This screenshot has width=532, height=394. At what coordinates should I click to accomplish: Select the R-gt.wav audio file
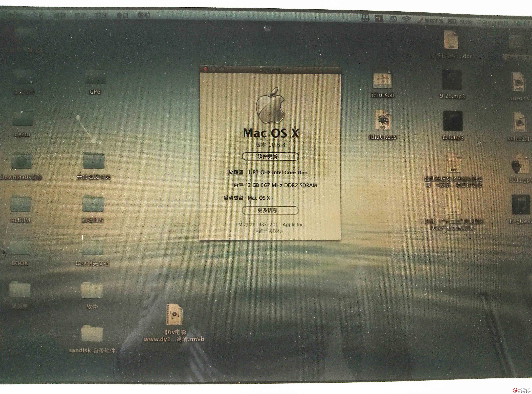tap(521, 205)
